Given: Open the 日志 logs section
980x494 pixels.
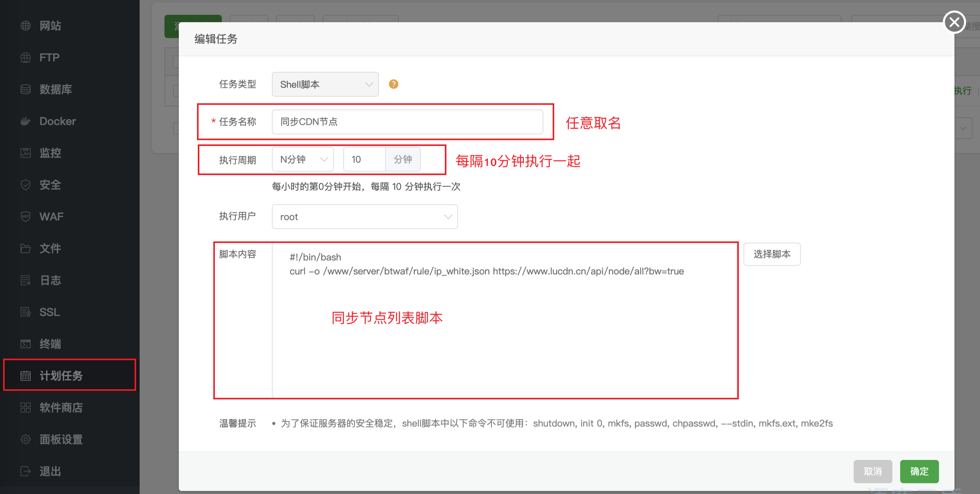Looking at the screenshot, I should (x=50, y=280).
